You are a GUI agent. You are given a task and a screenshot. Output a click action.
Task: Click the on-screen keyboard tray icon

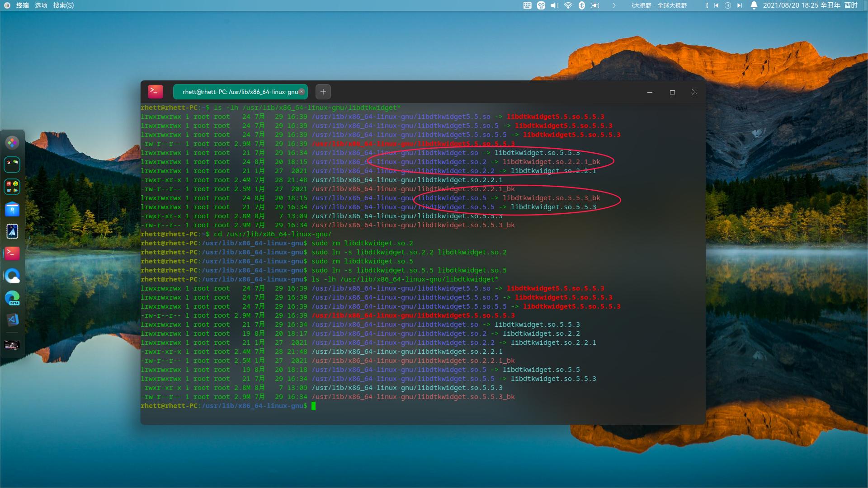[x=527, y=5]
